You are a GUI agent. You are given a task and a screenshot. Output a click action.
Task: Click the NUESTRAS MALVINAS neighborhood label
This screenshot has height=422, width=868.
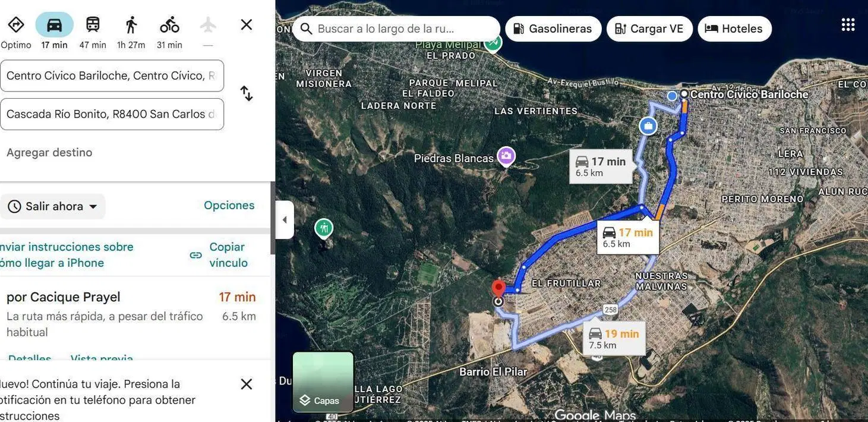pos(661,281)
